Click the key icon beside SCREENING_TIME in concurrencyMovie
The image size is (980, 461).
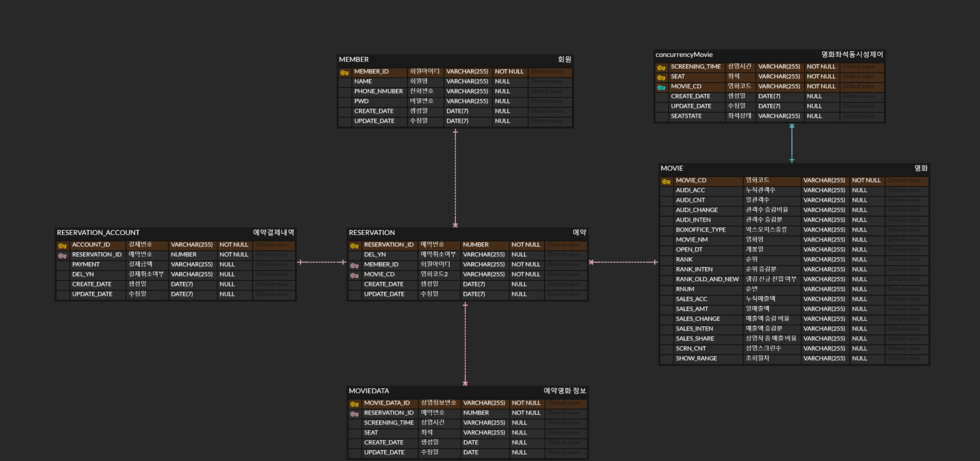click(661, 66)
